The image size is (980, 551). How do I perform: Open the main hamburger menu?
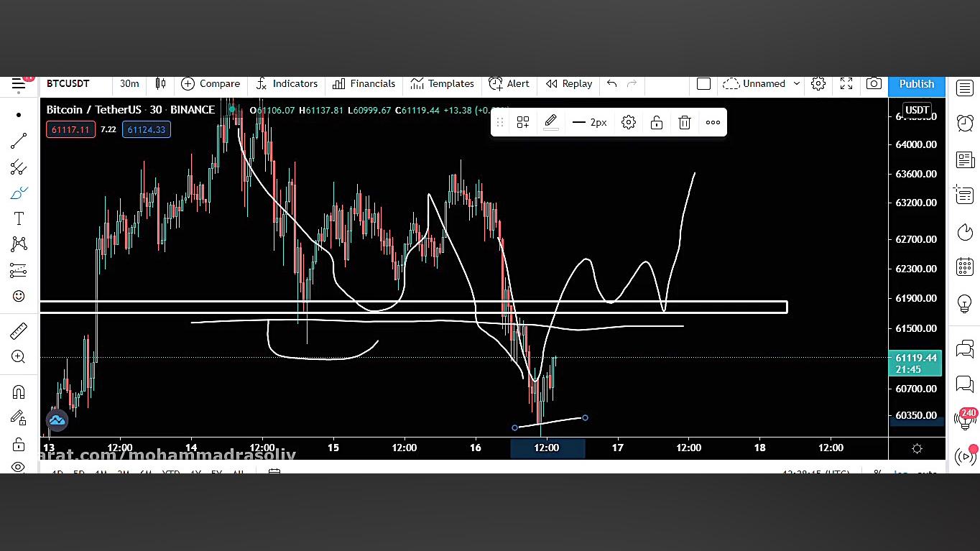[19, 84]
